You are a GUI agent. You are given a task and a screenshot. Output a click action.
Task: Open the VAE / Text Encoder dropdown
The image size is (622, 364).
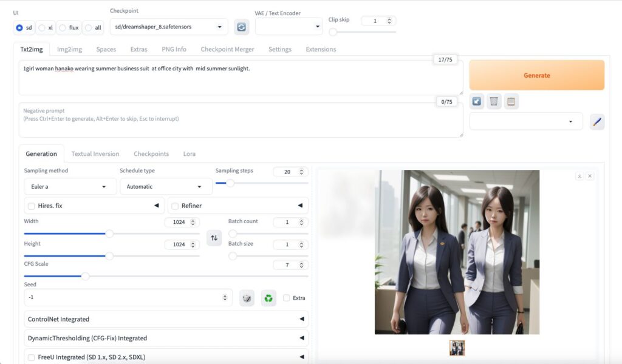[289, 27]
